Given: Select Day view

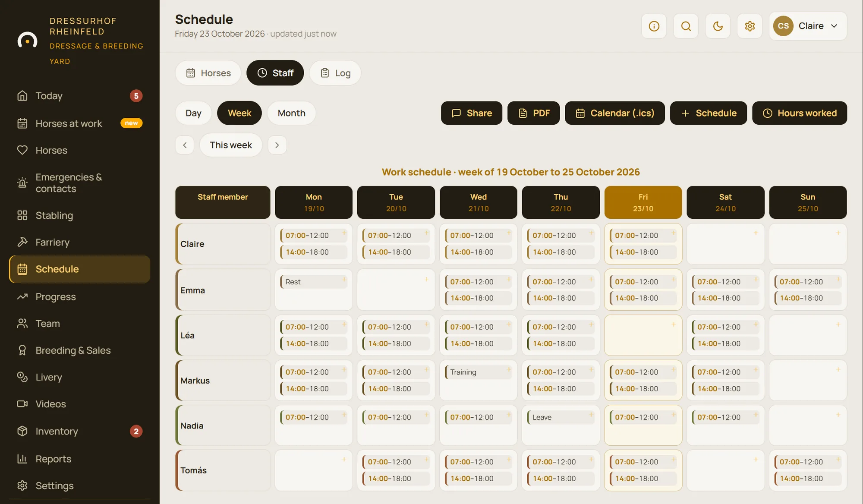Looking at the screenshot, I should [x=193, y=113].
